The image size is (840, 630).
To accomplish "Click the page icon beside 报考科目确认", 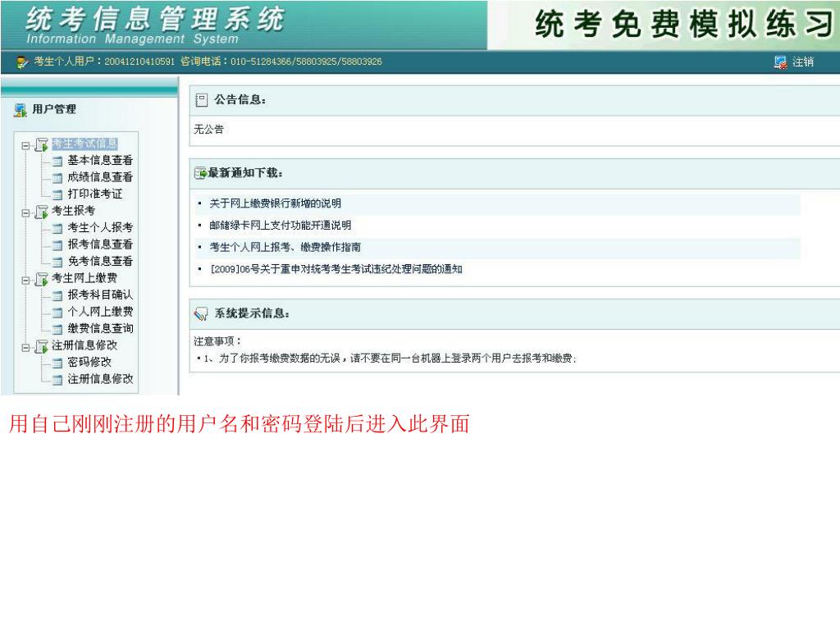I will pyautogui.click(x=57, y=295).
